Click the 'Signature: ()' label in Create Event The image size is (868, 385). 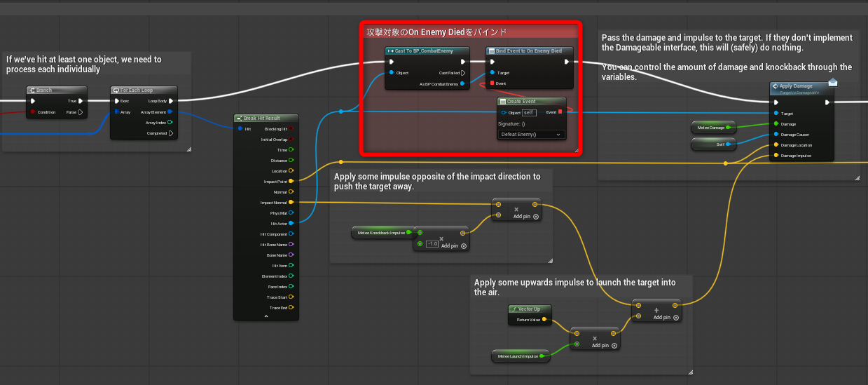coord(511,123)
